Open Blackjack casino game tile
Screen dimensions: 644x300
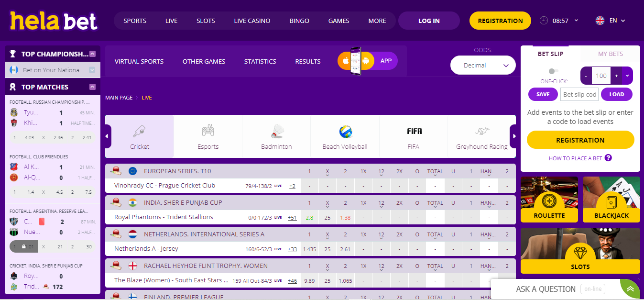tap(611, 200)
